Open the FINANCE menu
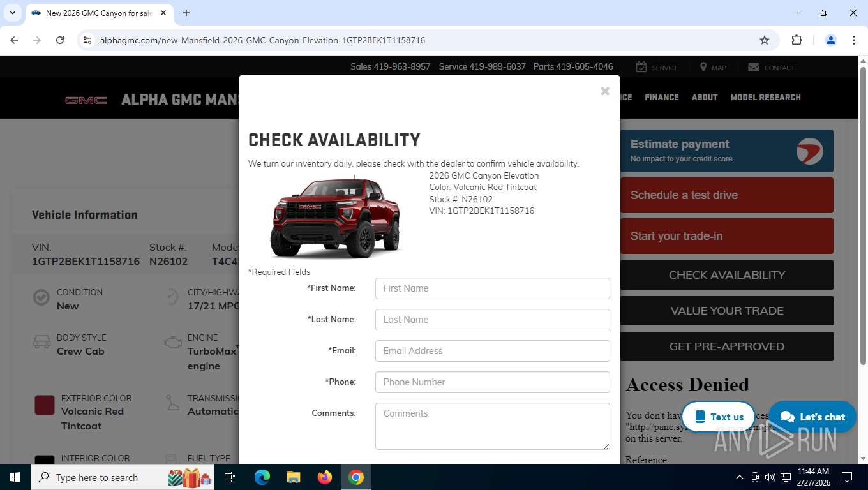The width and height of the screenshot is (868, 490). [x=661, y=97]
